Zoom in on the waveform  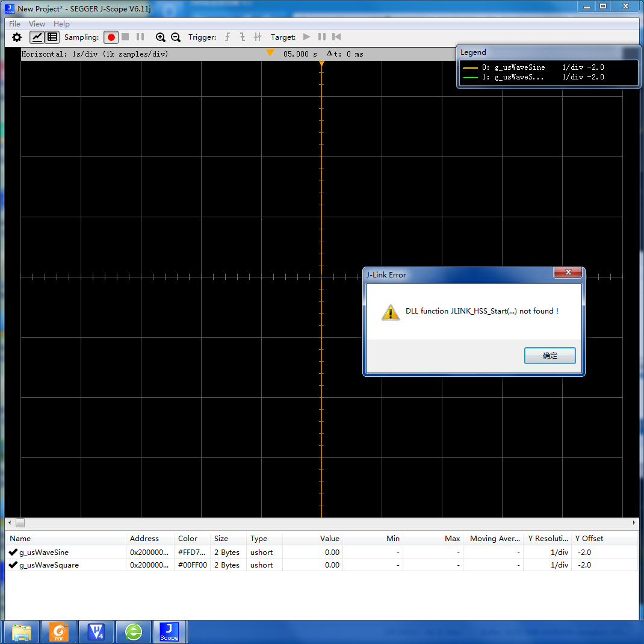click(x=160, y=37)
